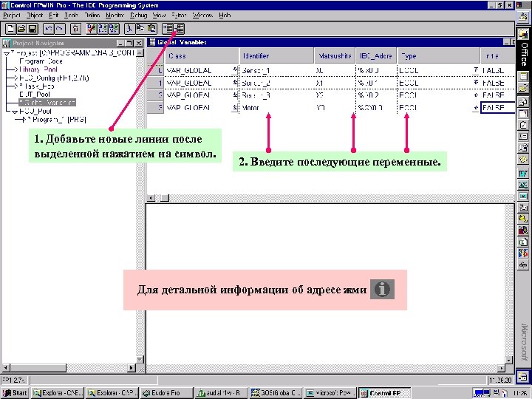Select Program_Code in the Project Navigator
Screen dimensions: 532x399
[x=41, y=61]
